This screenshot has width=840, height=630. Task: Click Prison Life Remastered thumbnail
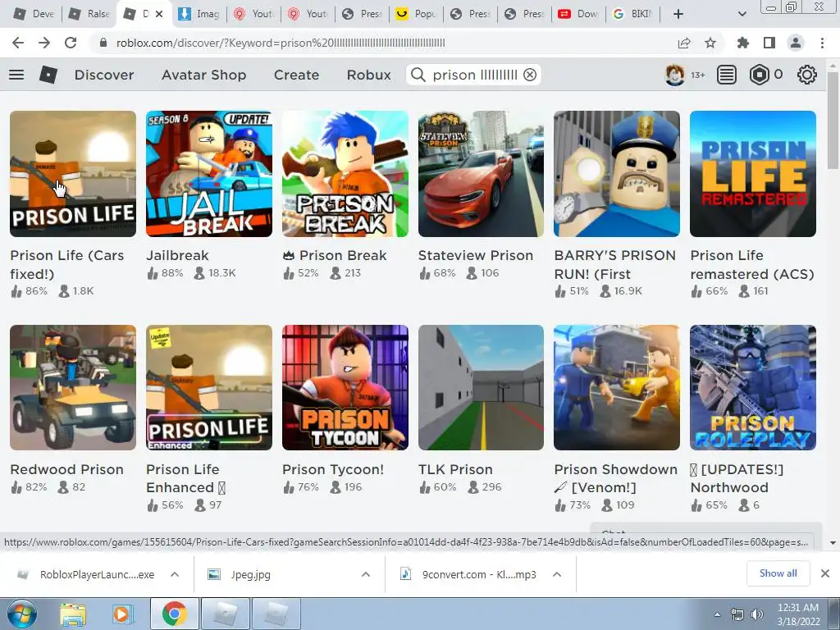753,174
